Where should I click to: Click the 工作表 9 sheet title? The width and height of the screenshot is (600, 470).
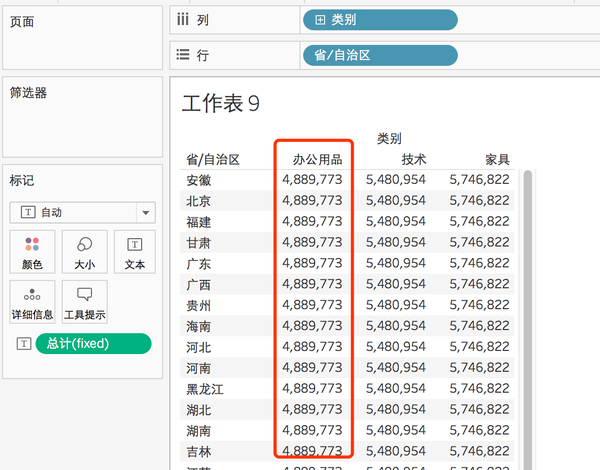click(221, 104)
